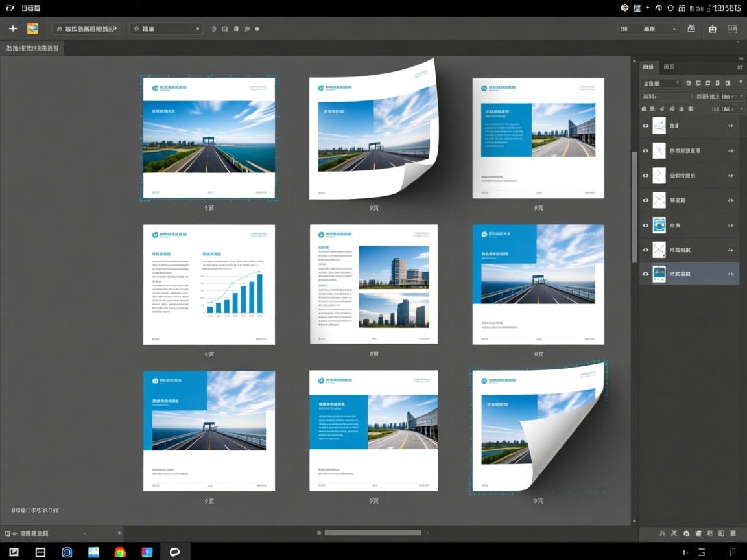
Task: Expand the dropdown at the layers panel top
Action: pyautogui.click(x=660, y=83)
